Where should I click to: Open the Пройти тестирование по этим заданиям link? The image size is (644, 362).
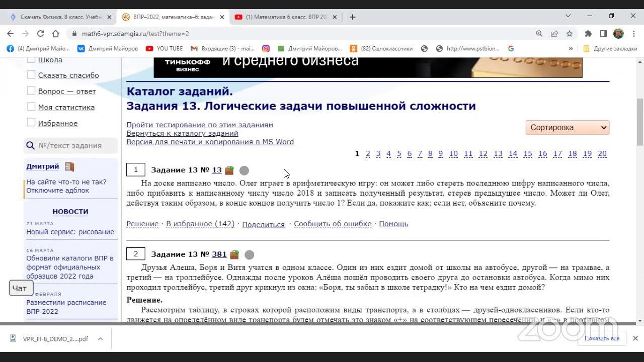point(200,125)
